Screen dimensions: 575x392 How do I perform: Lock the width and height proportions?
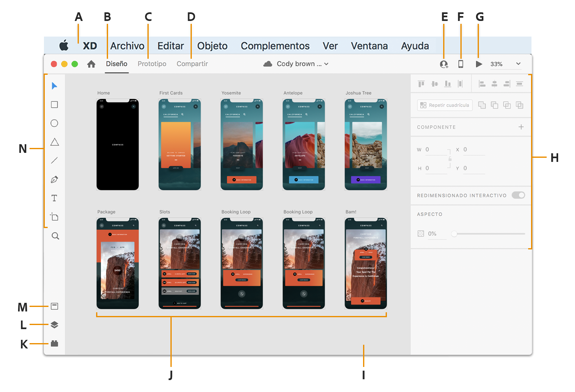coord(450,159)
